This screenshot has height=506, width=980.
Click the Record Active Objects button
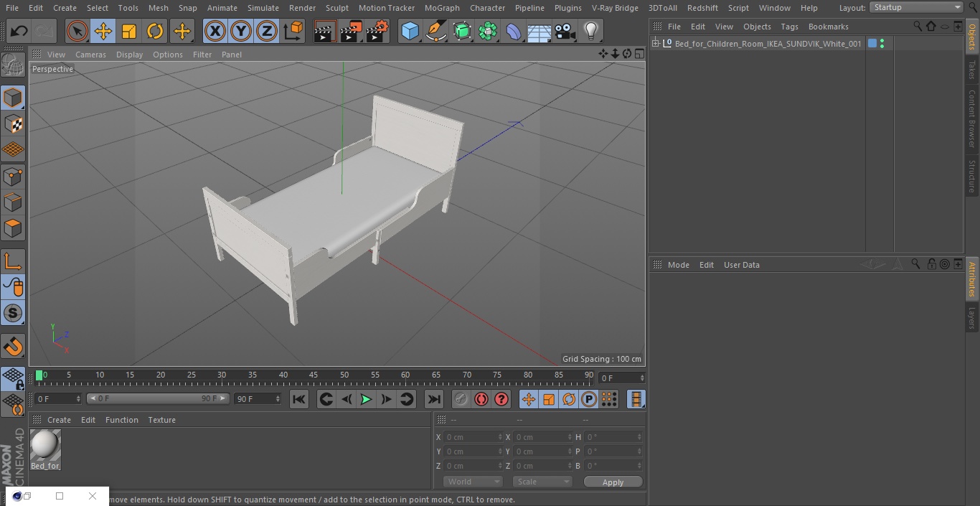pos(461,399)
